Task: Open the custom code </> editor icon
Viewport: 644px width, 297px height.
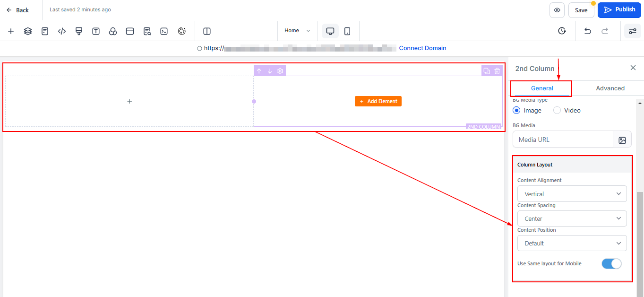Action: 62,31
